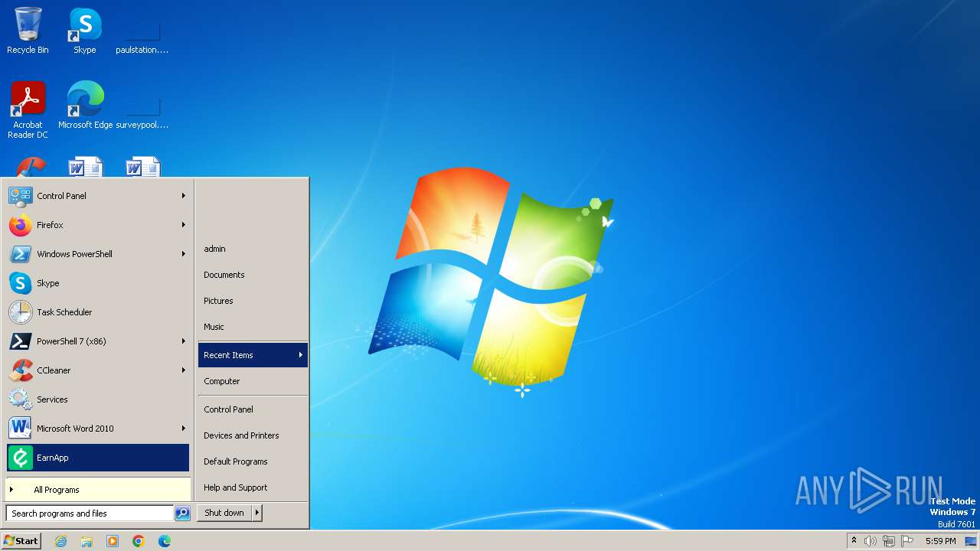
Task: Launch CCleaner from Start menu
Action: (x=97, y=370)
